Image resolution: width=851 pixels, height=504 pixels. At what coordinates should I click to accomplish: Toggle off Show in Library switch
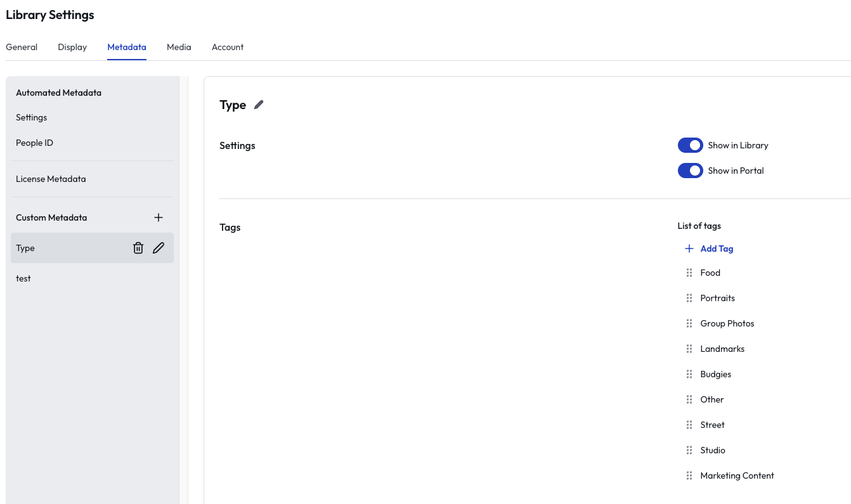[x=691, y=145]
